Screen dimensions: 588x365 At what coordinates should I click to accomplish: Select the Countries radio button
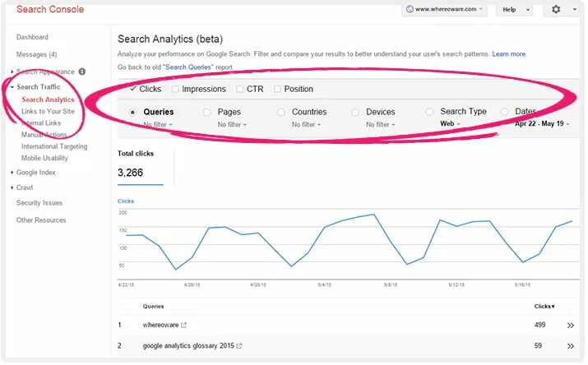pyautogui.click(x=281, y=112)
